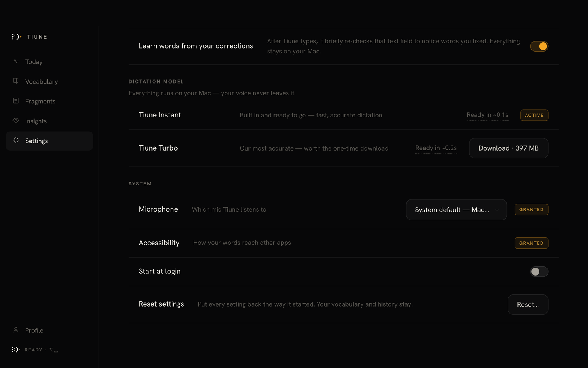Download Tiune Turbo 397 MB model
588x368 pixels.
click(509, 148)
